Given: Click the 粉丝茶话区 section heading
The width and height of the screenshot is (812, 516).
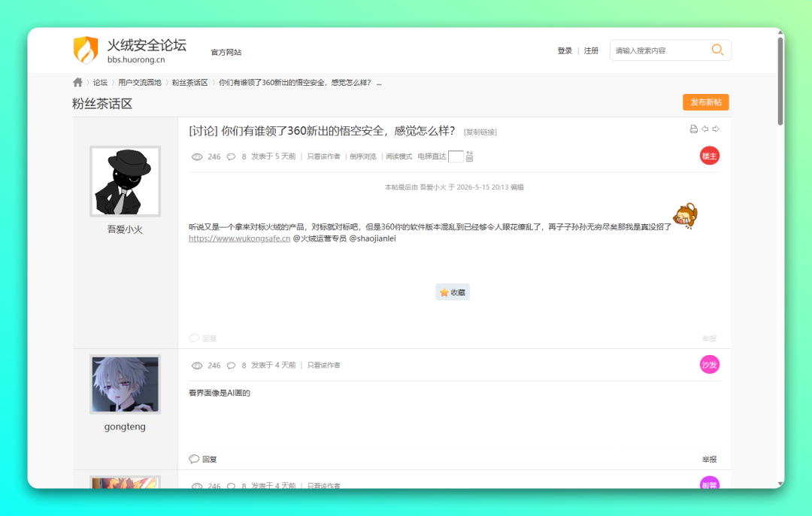Looking at the screenshot, I should coord(102,104).
